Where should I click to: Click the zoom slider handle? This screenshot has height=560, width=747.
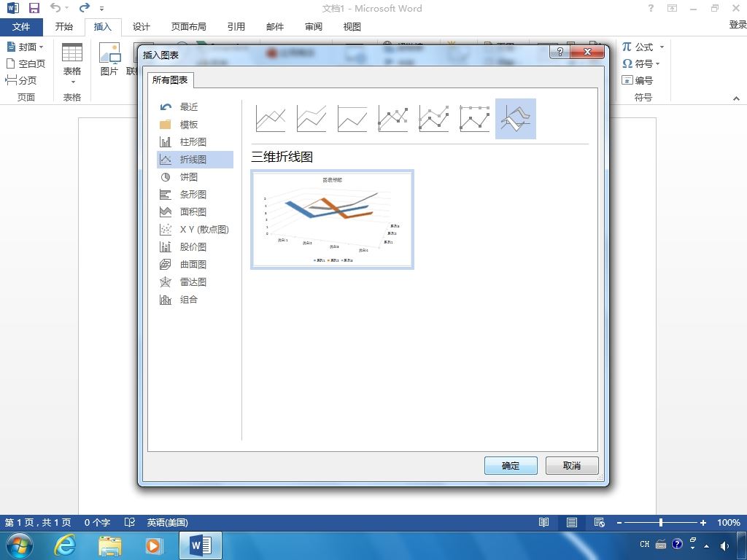[661, 522]
